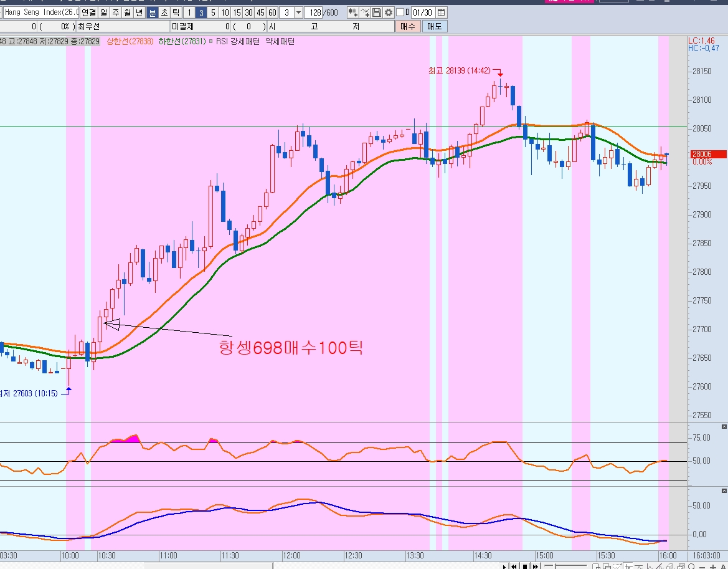
Task: Click the settings gear icon in chart toolbar
Action: click(x=388, y=12)
